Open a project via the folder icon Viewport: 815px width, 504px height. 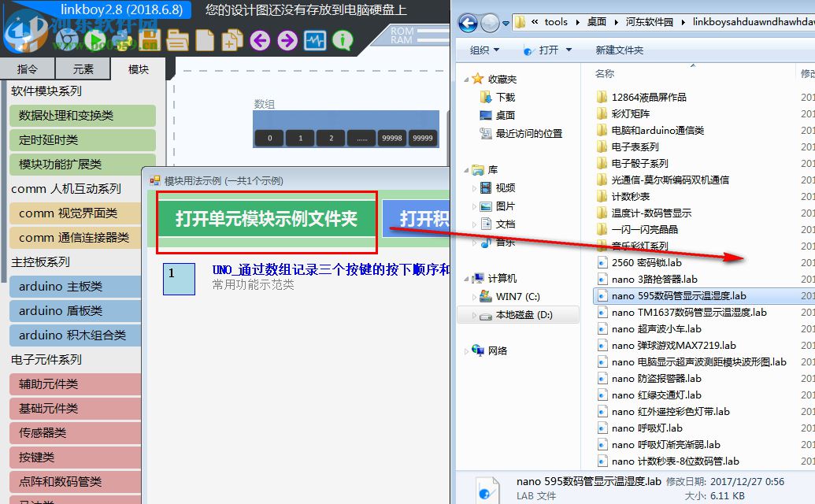point(179,39)
